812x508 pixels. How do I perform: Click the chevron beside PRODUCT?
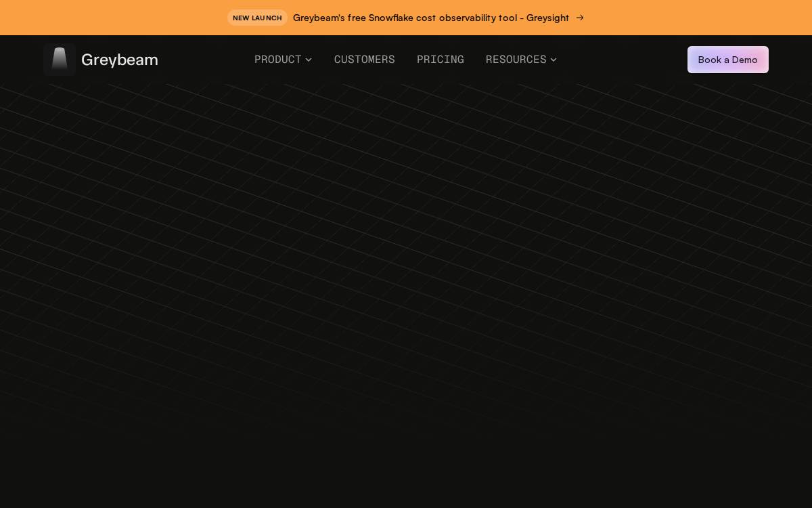pyautogui.click(x=309, y=60)
